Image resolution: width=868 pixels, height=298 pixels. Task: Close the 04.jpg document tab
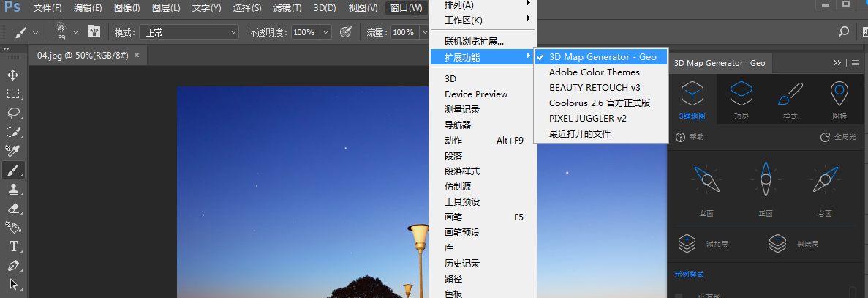137,55
